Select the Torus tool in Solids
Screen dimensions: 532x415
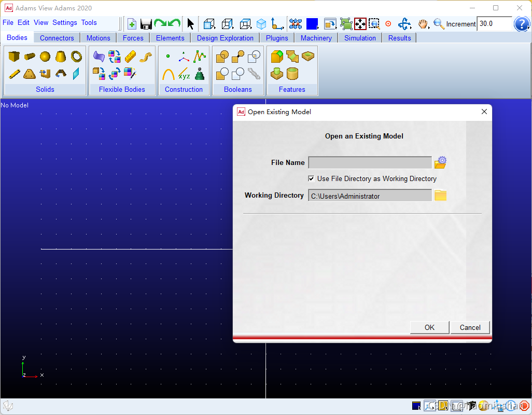(x=76, y=56)
